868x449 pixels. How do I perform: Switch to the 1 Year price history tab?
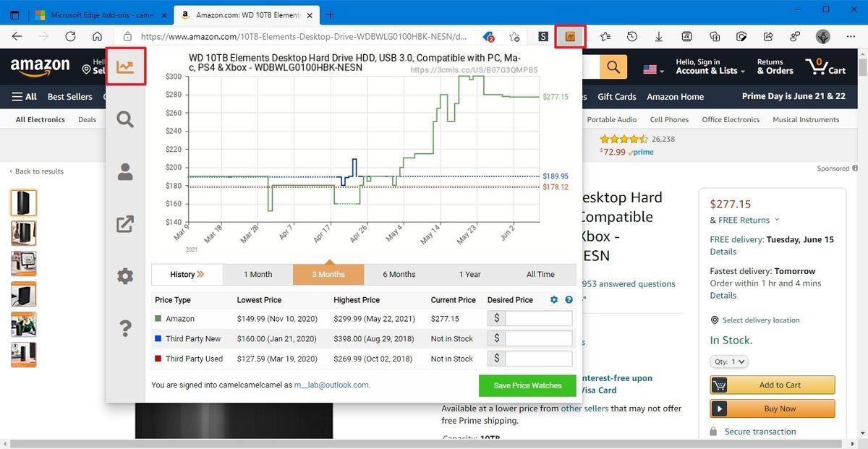click(x=469, y=274)
